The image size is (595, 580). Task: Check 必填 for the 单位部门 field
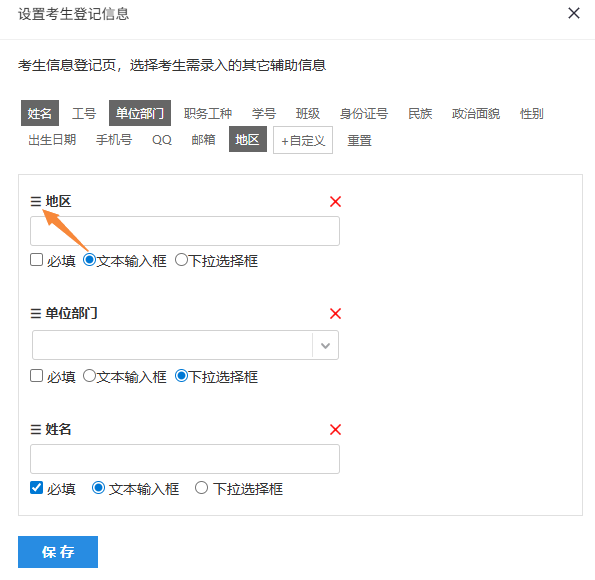36,376
